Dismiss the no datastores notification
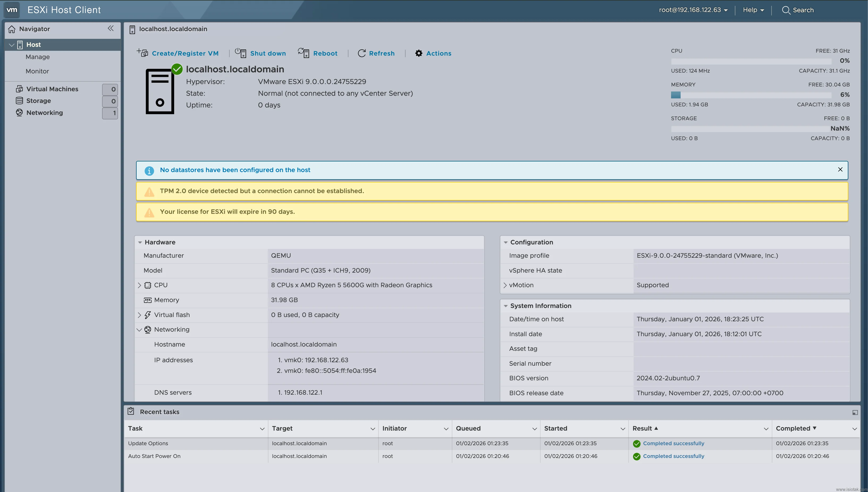Viewport: 868px width, 492px height. [840, 170]
